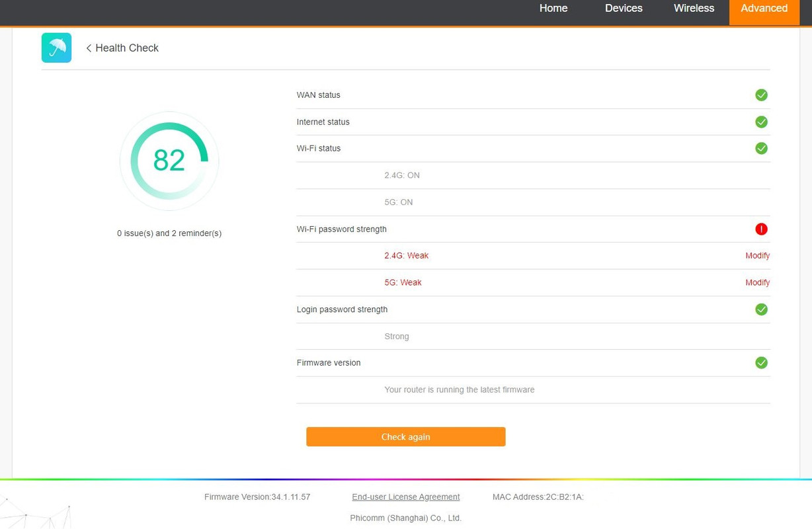Select the Advanced tab
This screenshot has height=529, width=812.
click(764, 12)
